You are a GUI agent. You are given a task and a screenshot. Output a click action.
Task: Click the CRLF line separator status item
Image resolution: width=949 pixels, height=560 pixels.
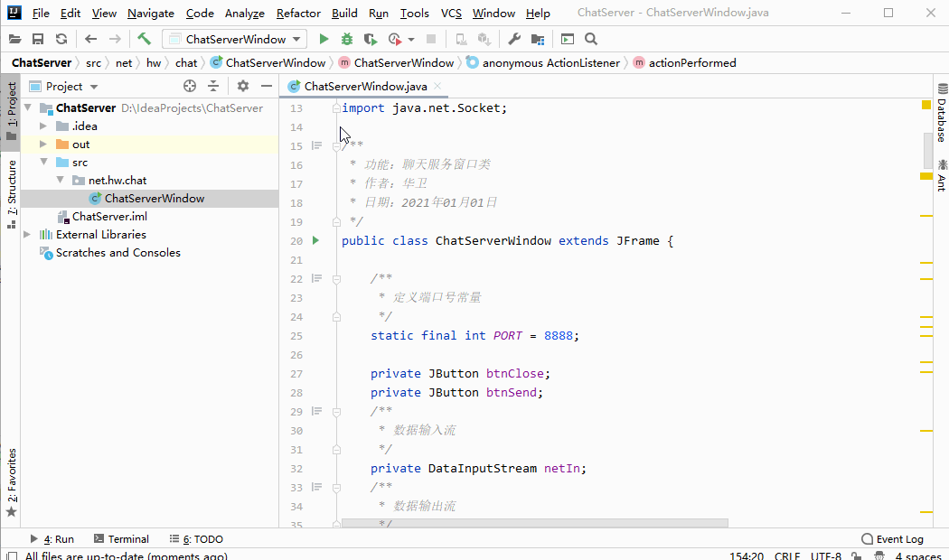point(787,555)
